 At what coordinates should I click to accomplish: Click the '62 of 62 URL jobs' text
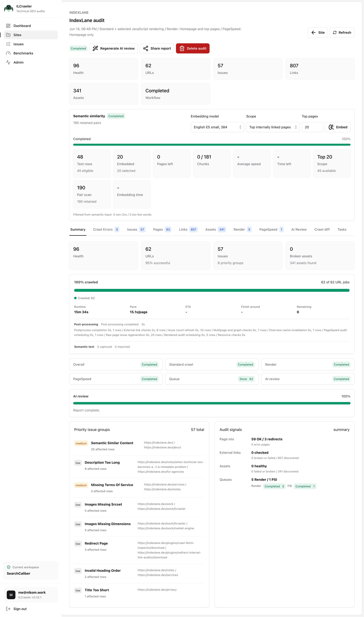pyautogui.click(x=335, y=282)
